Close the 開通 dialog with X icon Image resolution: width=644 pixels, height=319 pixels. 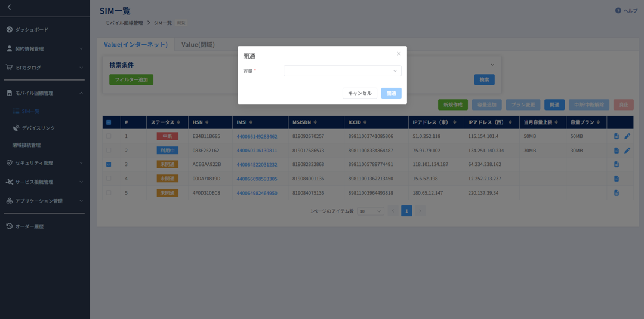399,54
